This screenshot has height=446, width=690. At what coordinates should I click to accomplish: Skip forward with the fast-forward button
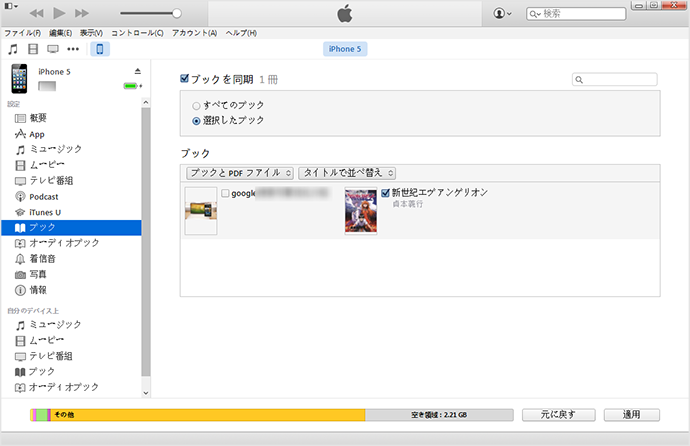pos(82,13)
